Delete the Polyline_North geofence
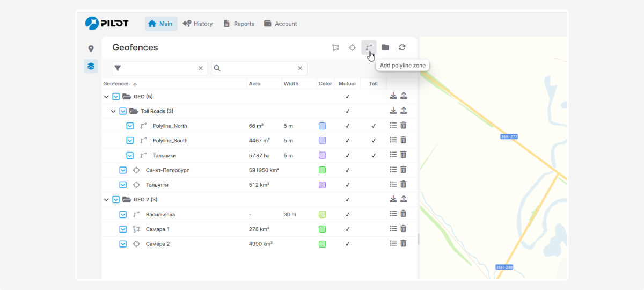Screen dimensions: 644x290 point(404,126)
